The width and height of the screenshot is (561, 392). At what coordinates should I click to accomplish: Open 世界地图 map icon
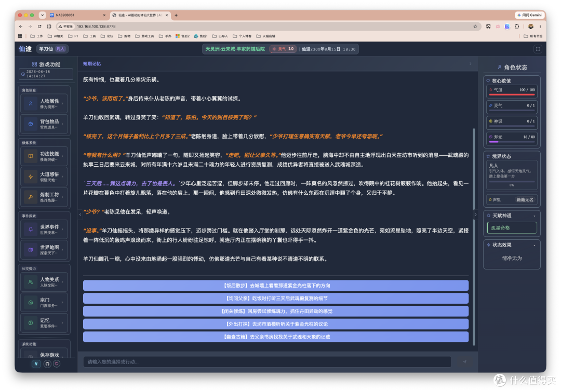point(31,250)
